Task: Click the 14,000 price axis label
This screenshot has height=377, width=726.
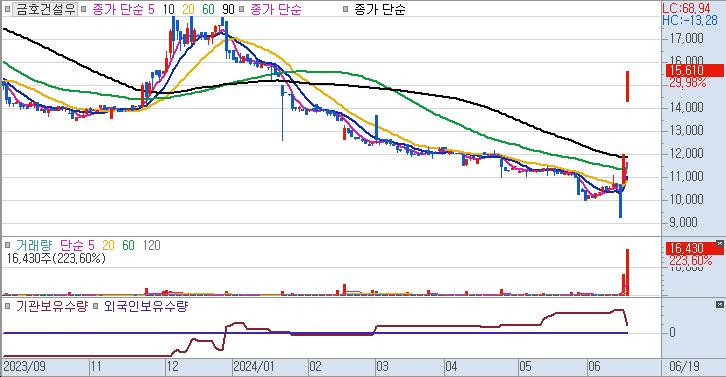Action: point(687,107)
